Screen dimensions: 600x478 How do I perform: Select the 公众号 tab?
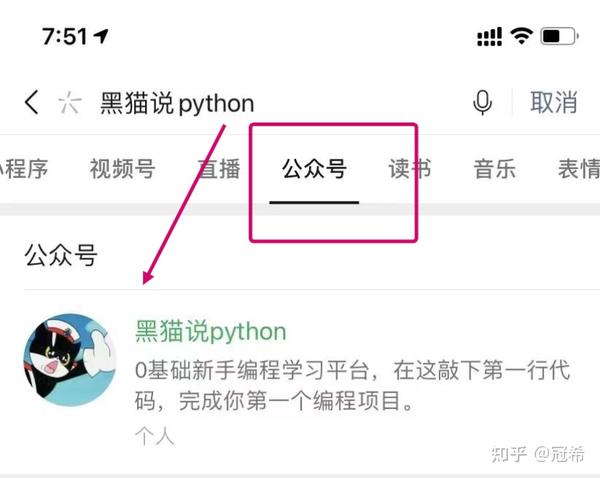click(x=314, y=169)
